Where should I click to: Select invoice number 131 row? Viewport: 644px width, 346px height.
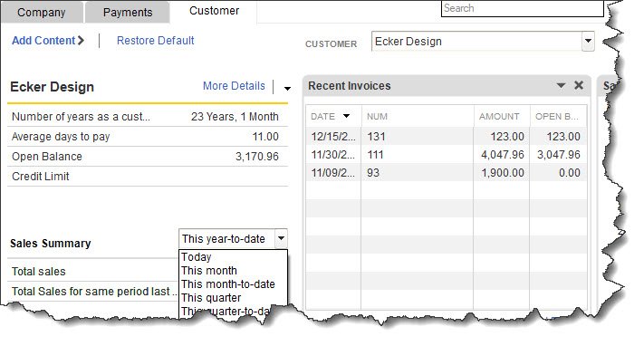(446, 137)
